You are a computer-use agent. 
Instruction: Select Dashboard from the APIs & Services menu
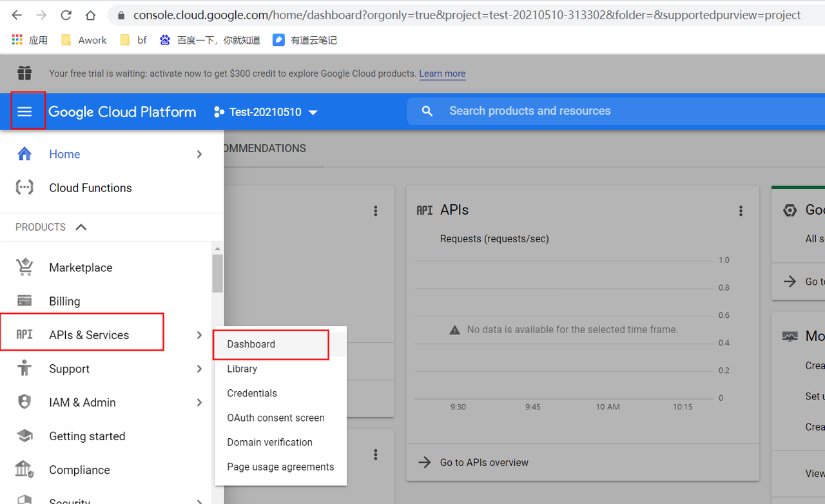251,344
